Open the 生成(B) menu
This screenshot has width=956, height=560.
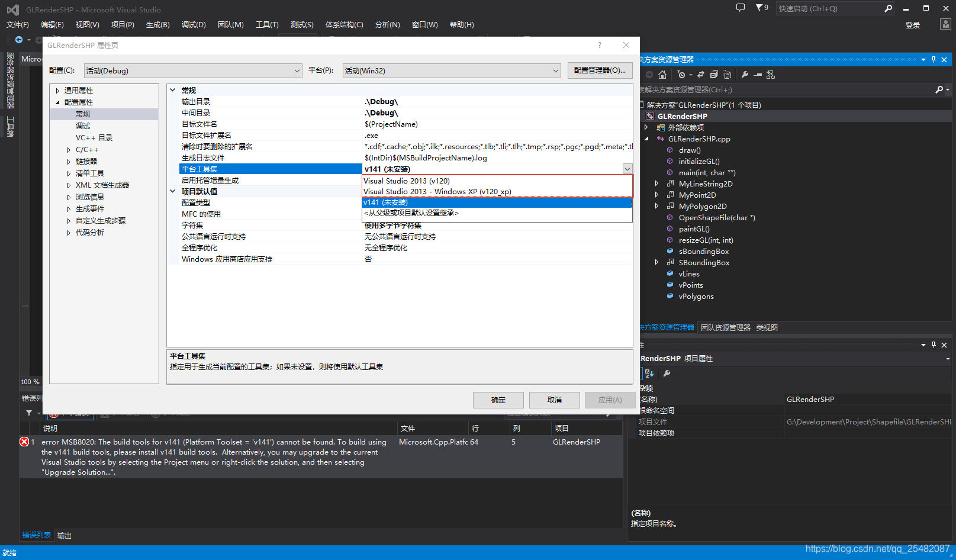click(158, 24)
